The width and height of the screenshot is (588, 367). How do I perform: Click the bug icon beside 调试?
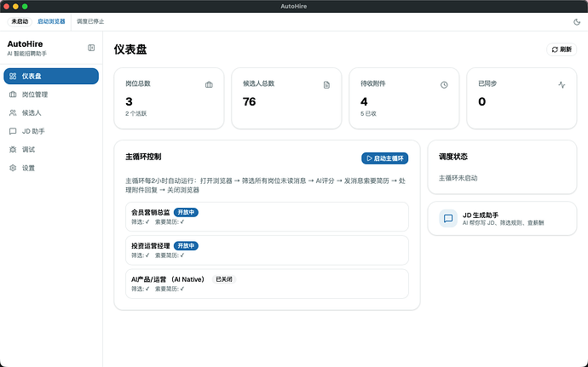point(13,150)
